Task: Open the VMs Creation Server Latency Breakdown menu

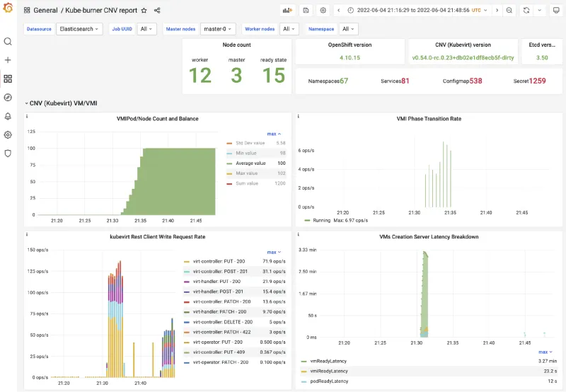Action: point(427,237)
